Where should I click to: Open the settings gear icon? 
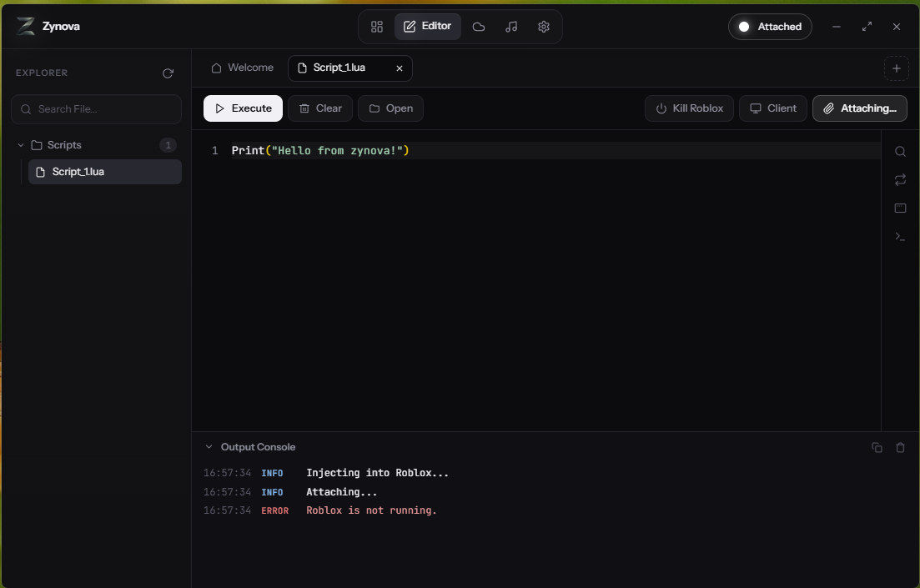tap(544, 27)
